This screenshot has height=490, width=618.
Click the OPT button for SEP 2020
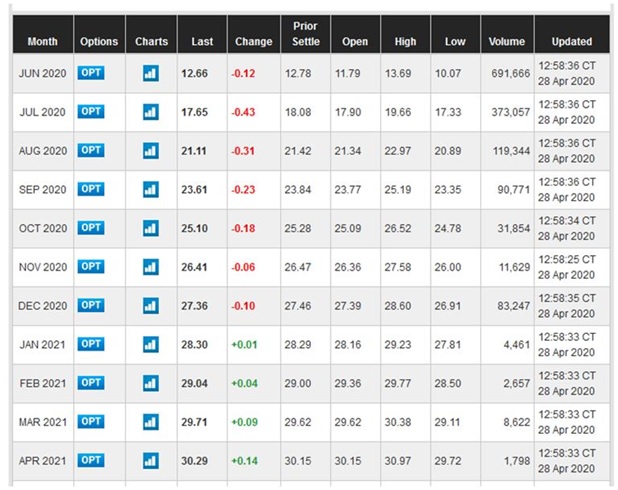point(91,189)
